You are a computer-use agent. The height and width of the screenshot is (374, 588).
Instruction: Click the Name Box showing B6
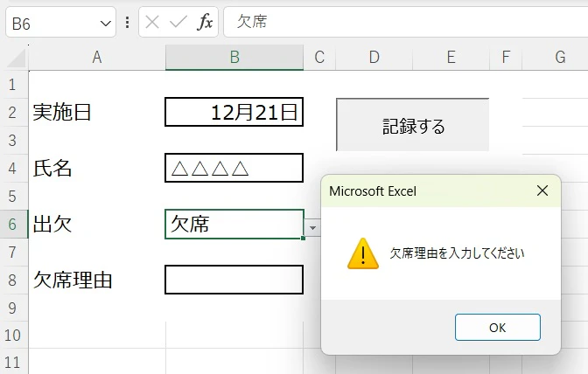[52, 24]
